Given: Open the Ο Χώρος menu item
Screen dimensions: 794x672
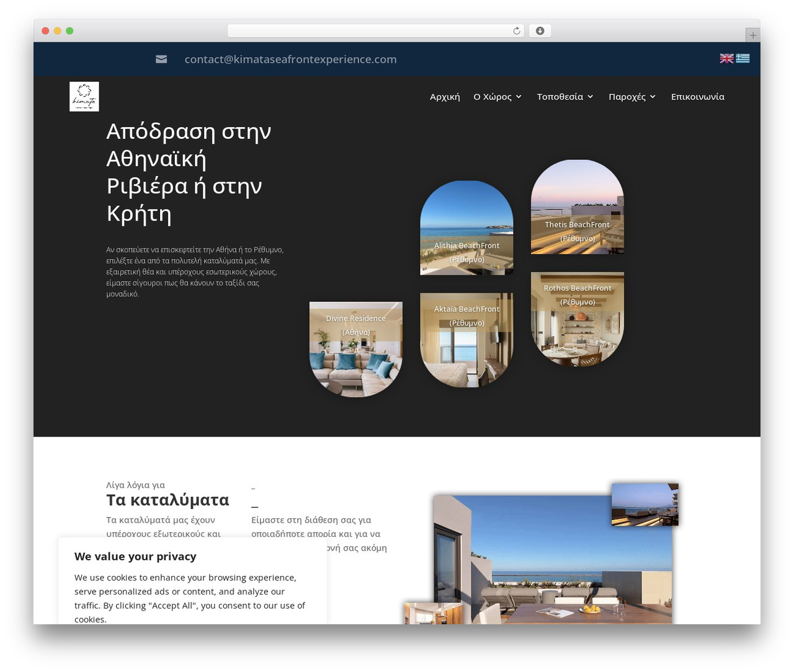Looking at the screenshot, I should [493, 97].
